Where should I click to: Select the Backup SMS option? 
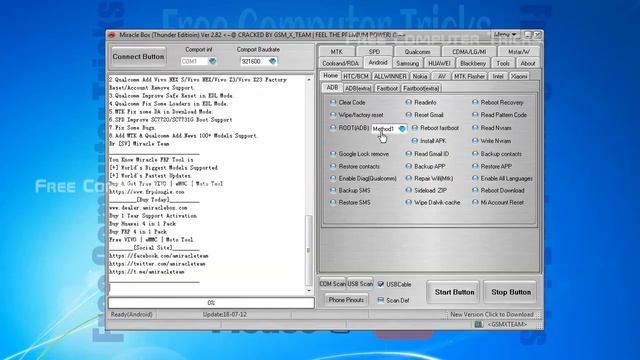pos(350,191)
